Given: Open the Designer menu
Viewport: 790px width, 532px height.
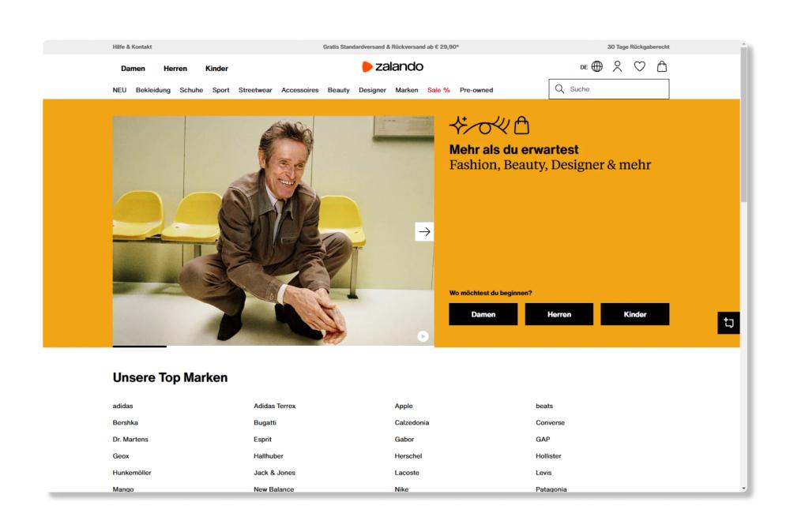Looking at the screenshot, I should (372, 90).
